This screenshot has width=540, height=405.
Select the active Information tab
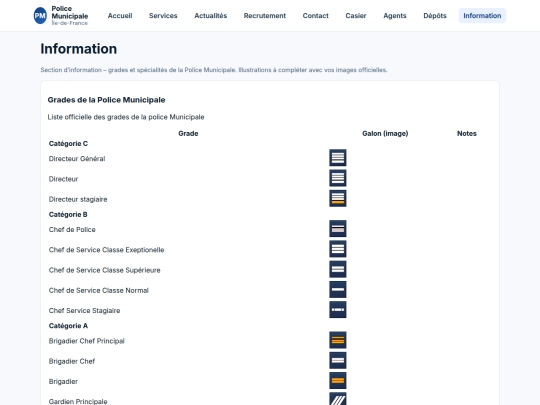[482, 16]
